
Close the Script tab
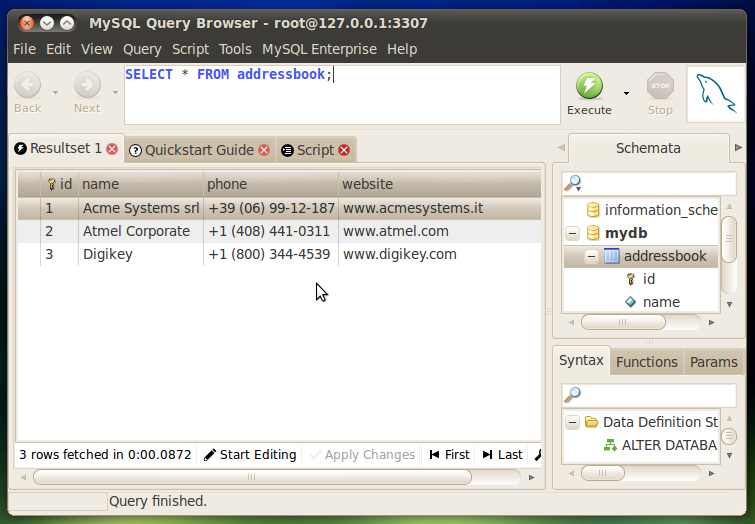tap(344, 150)
